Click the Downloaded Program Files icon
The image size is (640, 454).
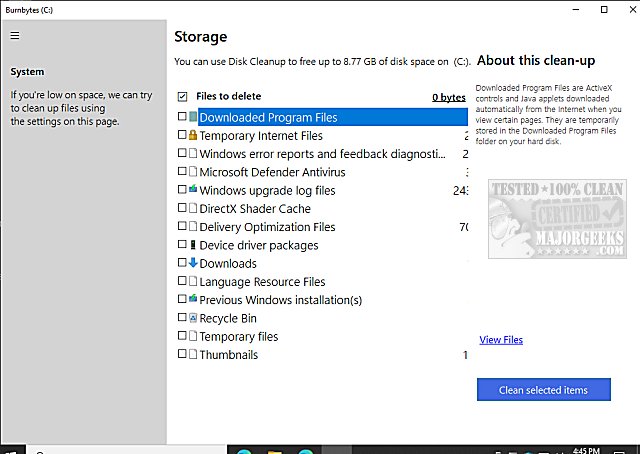coord(193,117)
